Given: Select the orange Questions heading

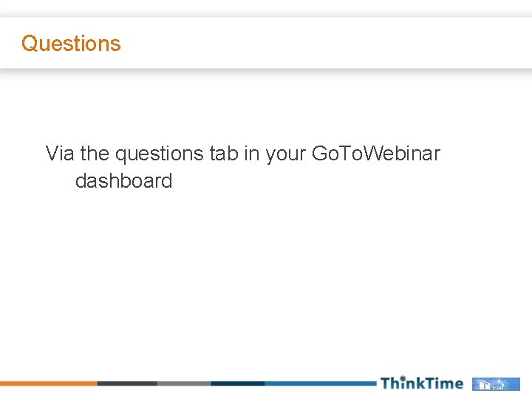Looking at the screenshot, I should [x=71, y=44].
